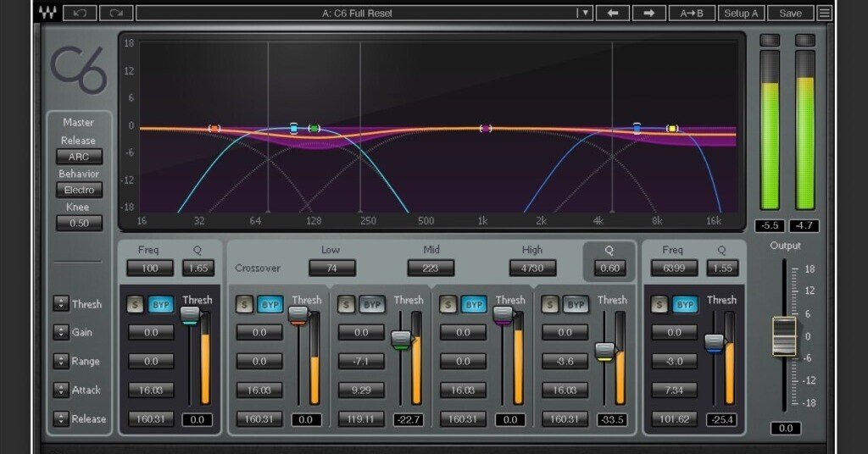This screenshot has width=868, height=454.
Task: Bypass the third crossover band
Action: pyautogui.click(x=474, y=304)
